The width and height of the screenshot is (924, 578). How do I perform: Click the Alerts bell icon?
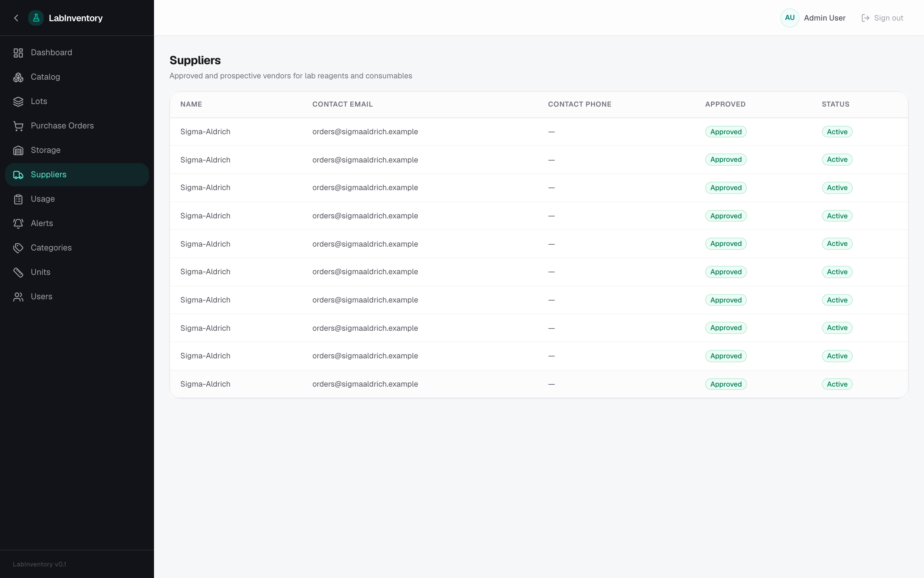pos(18,223)
